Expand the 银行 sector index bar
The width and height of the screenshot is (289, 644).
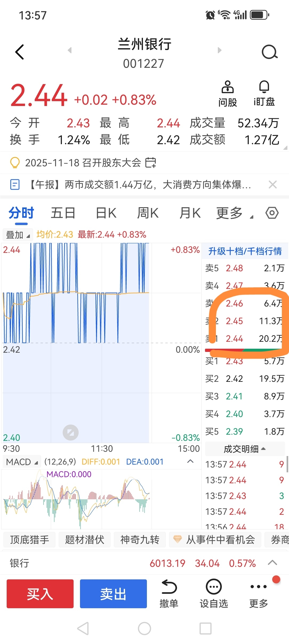[x=272, y=563]
